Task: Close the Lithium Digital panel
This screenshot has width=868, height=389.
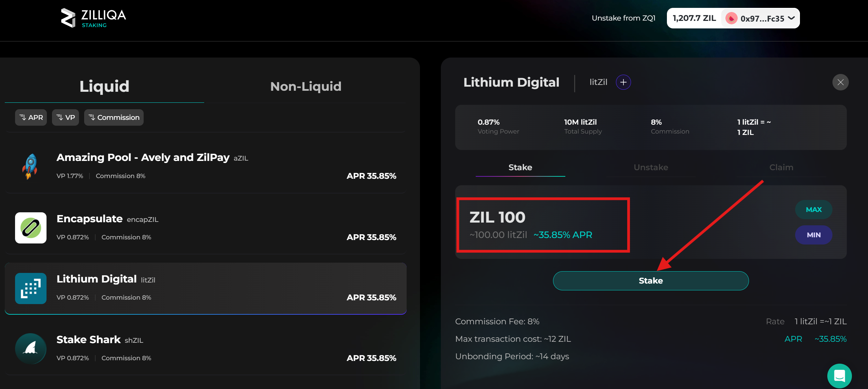Action: click(x=841, y=82)
